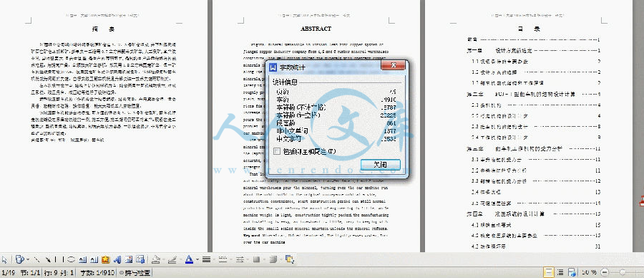Expand the font color dropdown arrow
Viewport: 644px width, 278px height.
197,259
